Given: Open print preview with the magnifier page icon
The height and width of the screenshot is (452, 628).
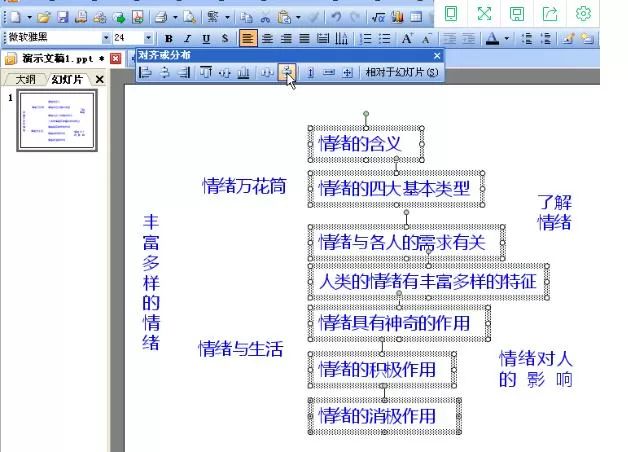Looking at the screenshot, I should [189, 17].
